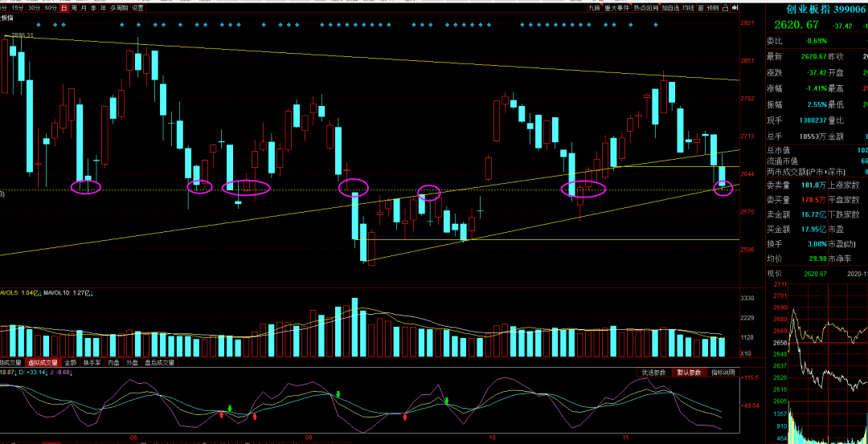Screen dimensions: 868x444
Task: Click the first green arrow on KDJ indicator
Action: pos(230,409)
